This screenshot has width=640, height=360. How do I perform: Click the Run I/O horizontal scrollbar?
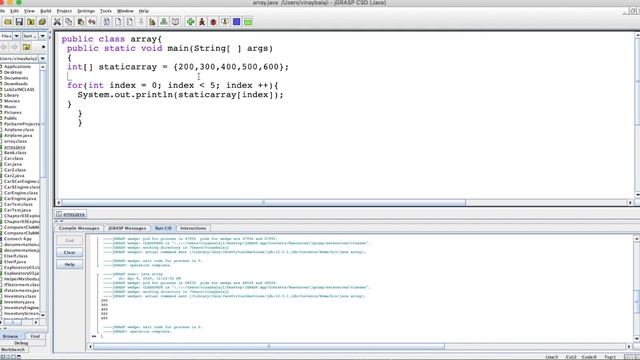tap(269, 347)
